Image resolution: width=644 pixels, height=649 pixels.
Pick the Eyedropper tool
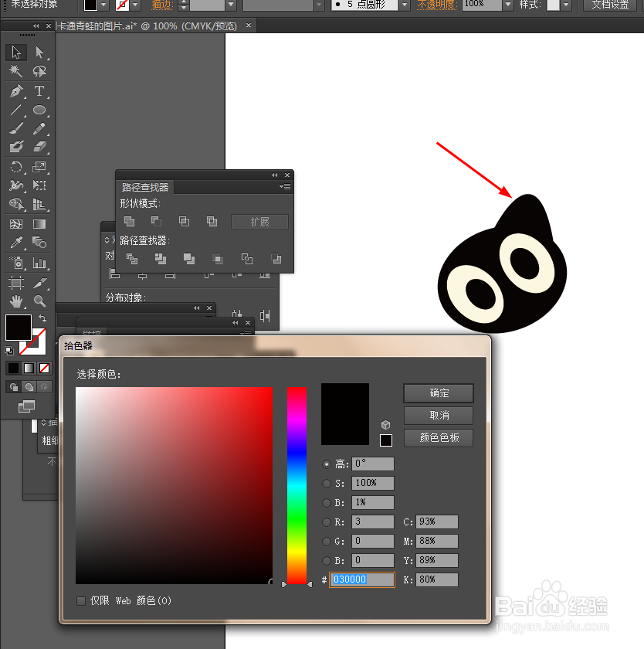[x=16, y=242]
